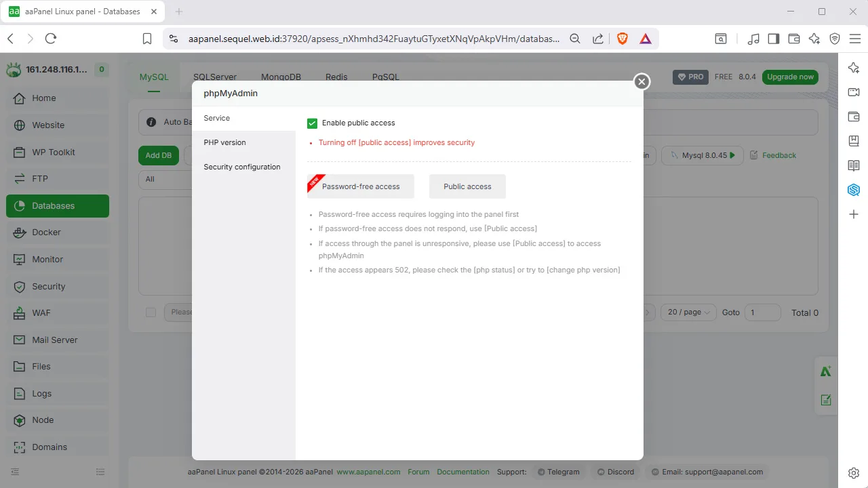
Task: Switch to the Redis database tab
Action: 336,77
